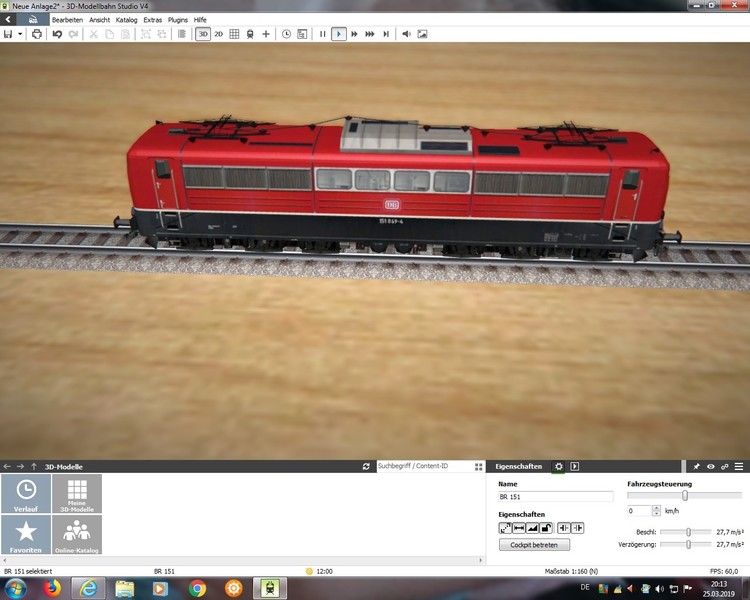Click the plus icon to add a view
This screenshot has width=750, height=600.
266,34
